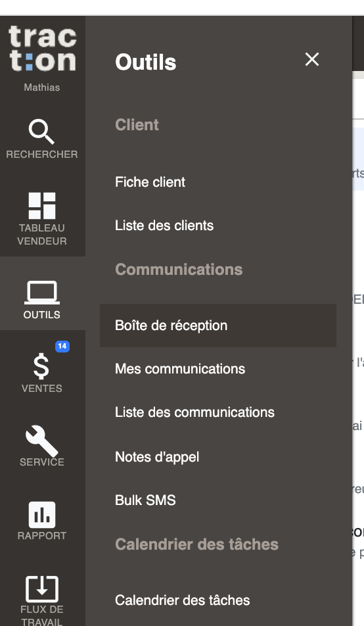Image resolution: width=364 pixels, height=626 pixels.
Task: Go to Mes communications
Action: pyautogui.click(x=180, y=368)
